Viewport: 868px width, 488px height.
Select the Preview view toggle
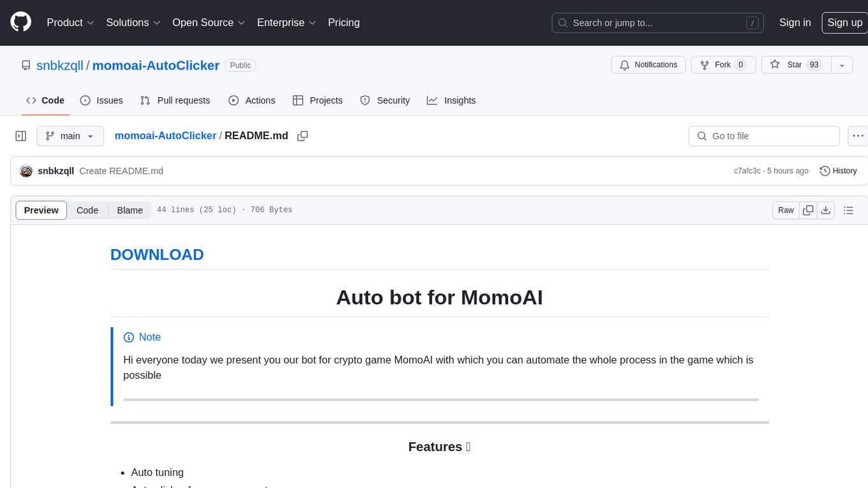pos(41,210)
